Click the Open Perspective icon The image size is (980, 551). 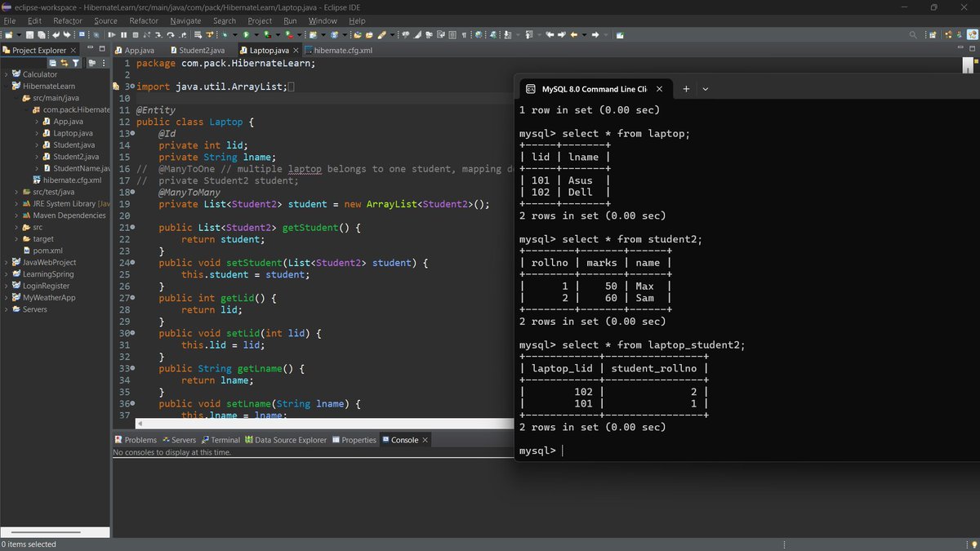932,34
